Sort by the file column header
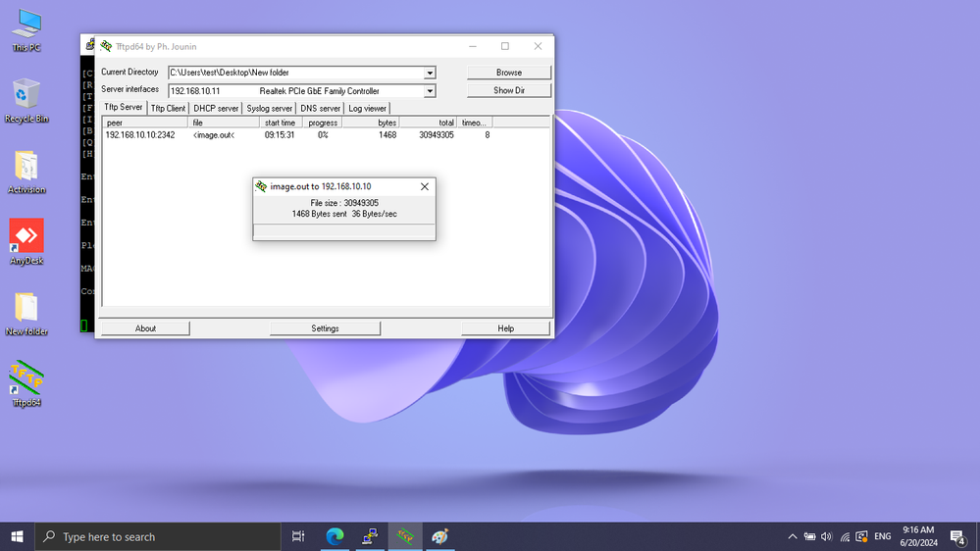 (x=224, y=124)
